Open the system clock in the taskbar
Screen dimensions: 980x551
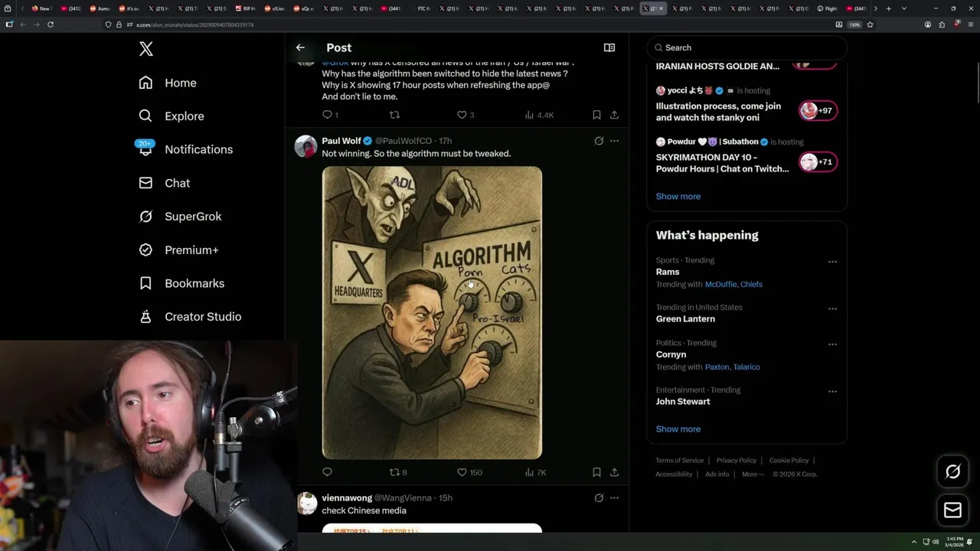tap(954, 542)
